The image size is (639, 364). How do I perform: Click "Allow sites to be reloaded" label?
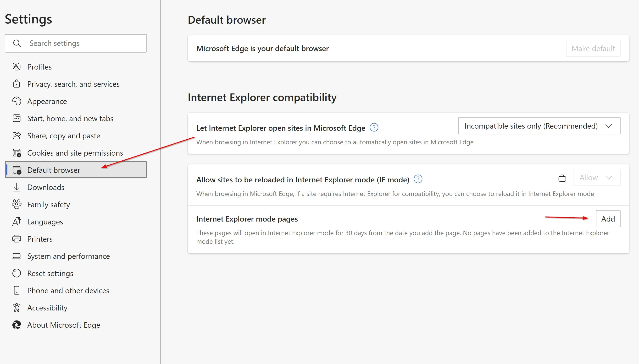303,179
